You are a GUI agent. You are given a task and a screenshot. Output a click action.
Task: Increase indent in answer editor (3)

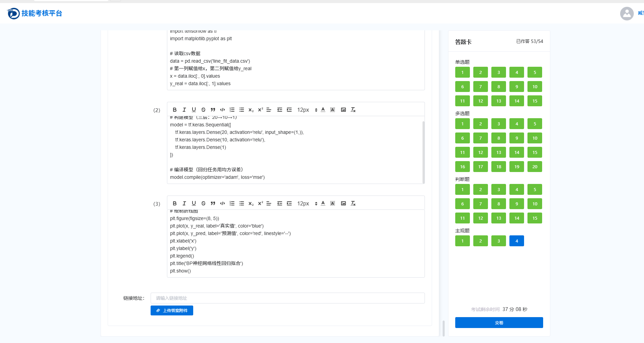tap(289, 203)
